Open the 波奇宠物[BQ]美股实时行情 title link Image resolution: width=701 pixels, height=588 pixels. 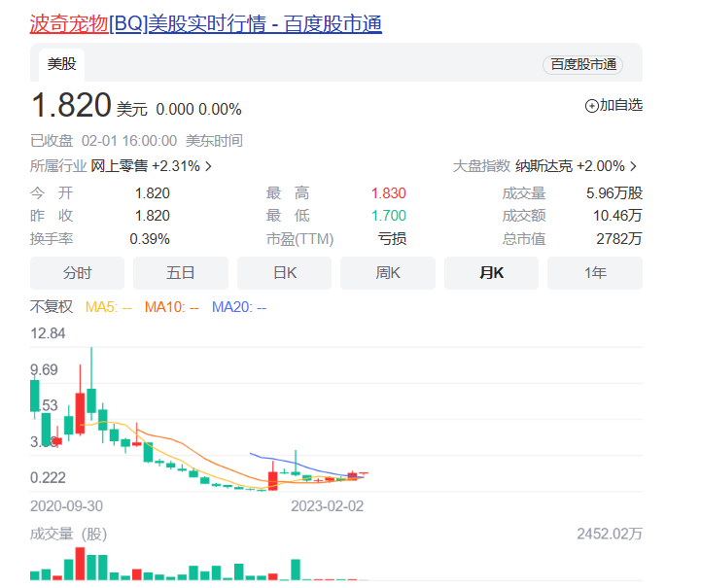tap(206, 23)
